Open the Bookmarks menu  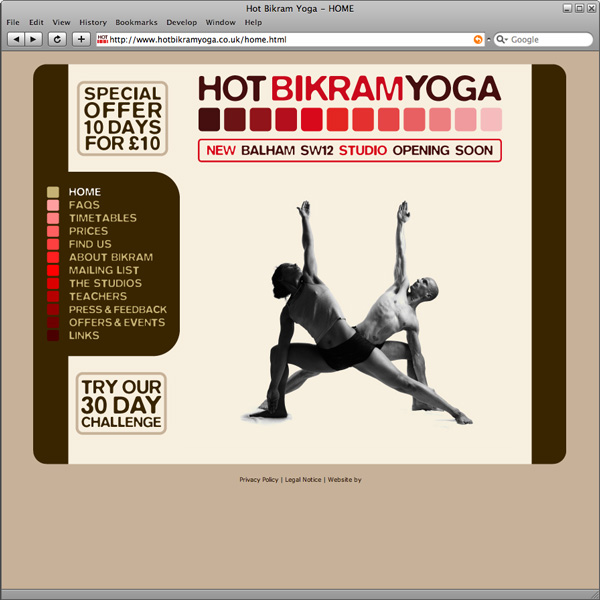136,22
